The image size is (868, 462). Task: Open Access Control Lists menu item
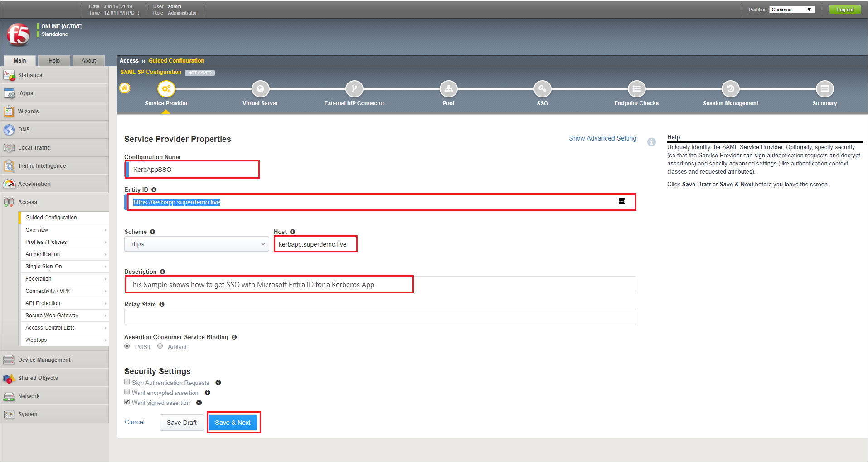64,328
